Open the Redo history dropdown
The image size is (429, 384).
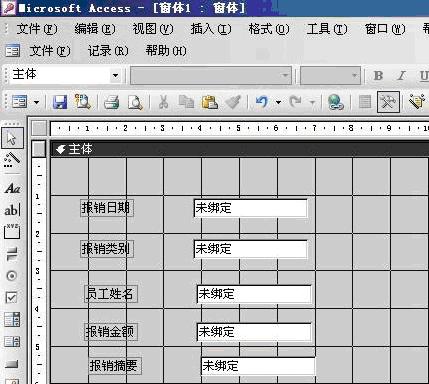pos(312,102)
